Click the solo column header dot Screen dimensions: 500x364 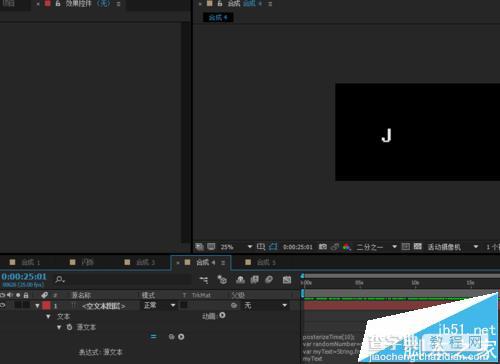[18, 295]
